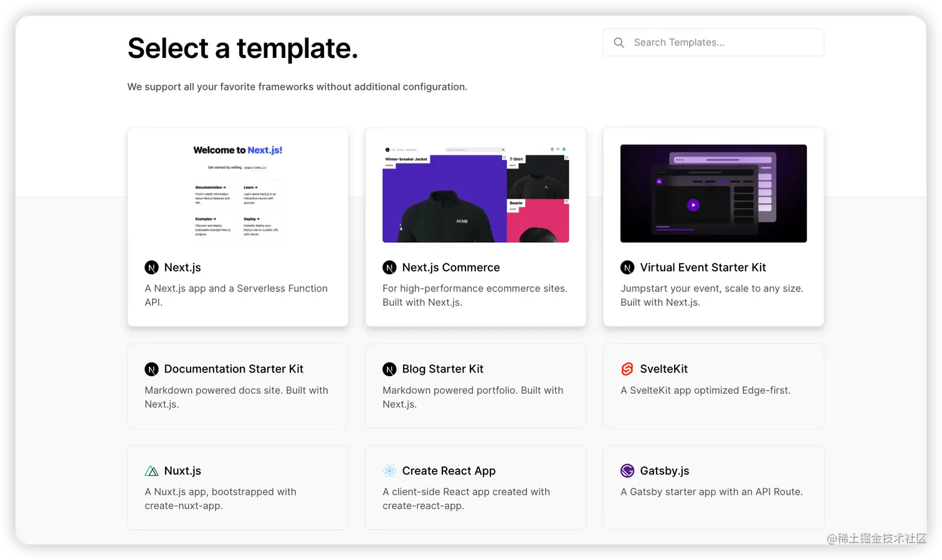The height and width of the screenshot is (560, 942).
Task: Click the Next.js logo icon on first card
Action: click(x=151, y=268)
